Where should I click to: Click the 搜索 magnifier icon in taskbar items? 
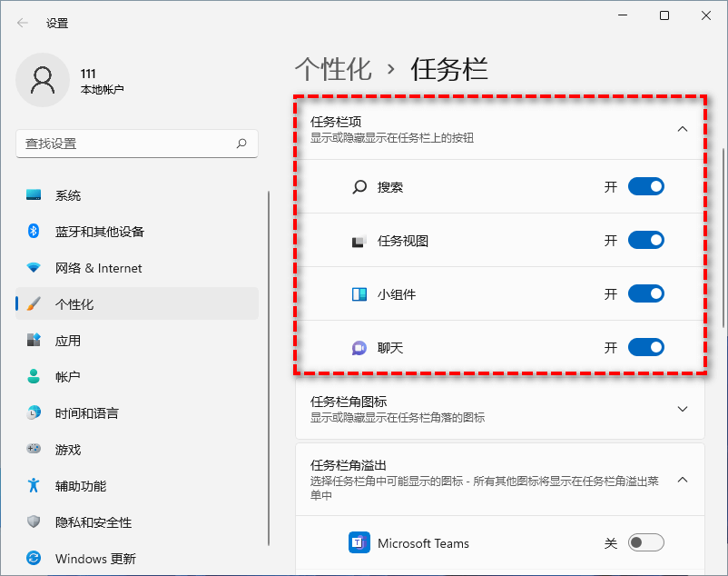coord(359,187)
